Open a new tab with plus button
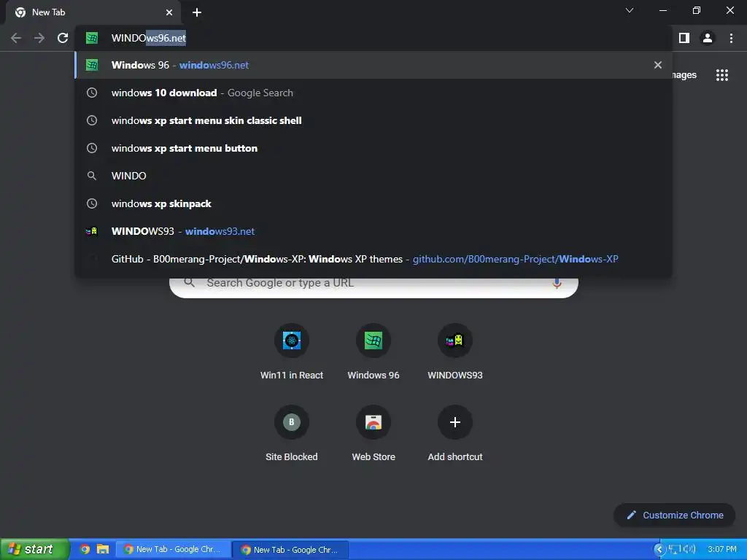 [x=197, y=12]
